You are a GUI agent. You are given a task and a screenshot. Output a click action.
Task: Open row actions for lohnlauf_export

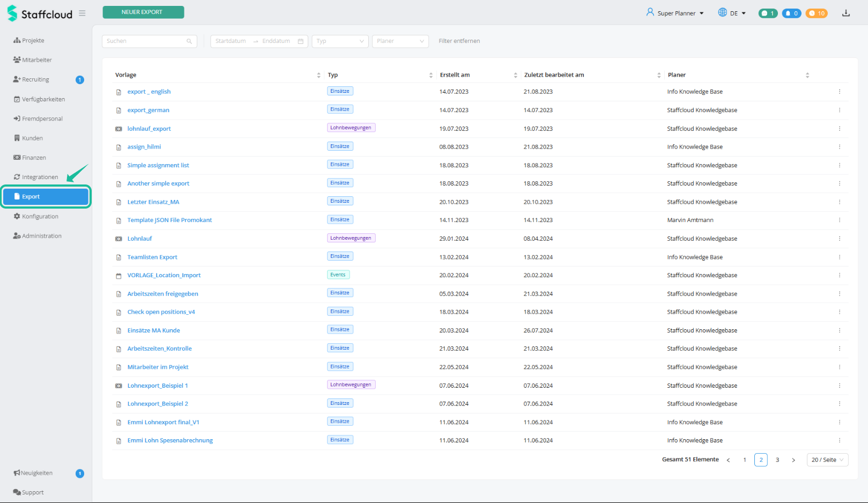[x=840, y=129]
